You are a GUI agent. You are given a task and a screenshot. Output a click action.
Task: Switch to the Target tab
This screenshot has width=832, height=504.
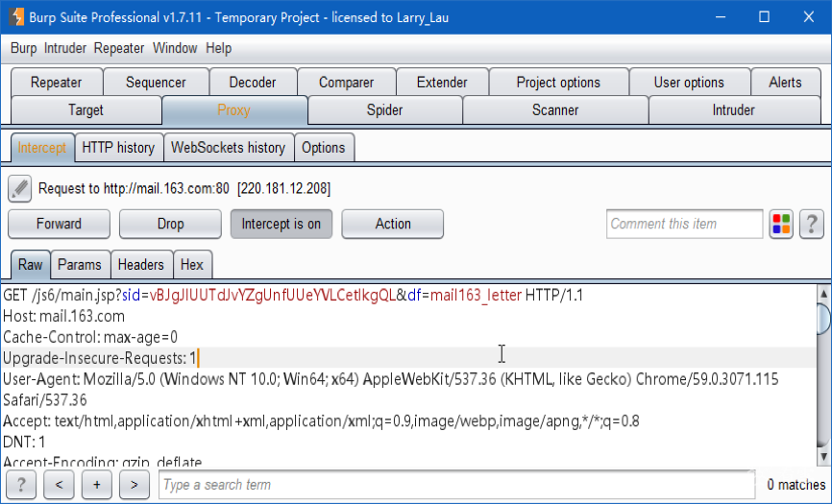(x=86, y=110)
